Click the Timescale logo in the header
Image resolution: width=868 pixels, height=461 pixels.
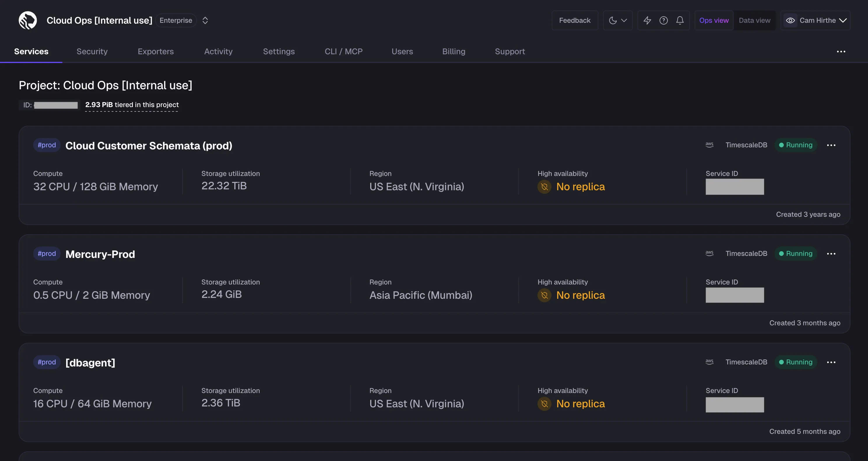[28, 20]
